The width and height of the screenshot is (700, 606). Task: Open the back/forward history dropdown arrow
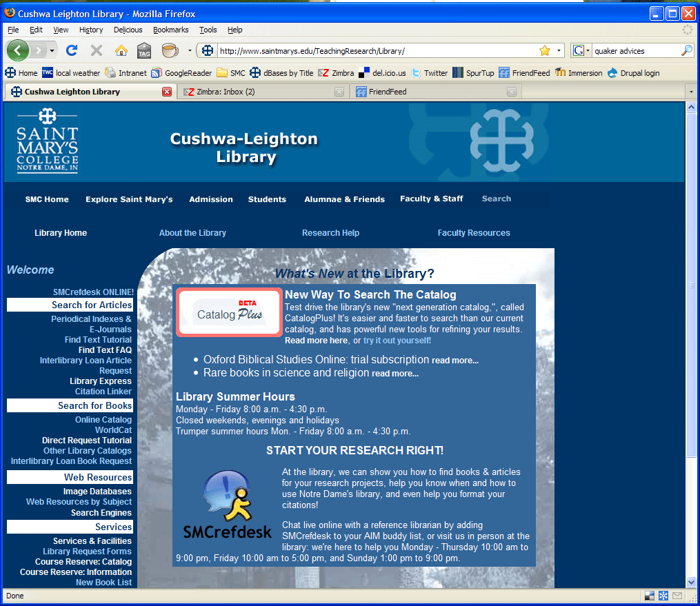tap(52, 50)
